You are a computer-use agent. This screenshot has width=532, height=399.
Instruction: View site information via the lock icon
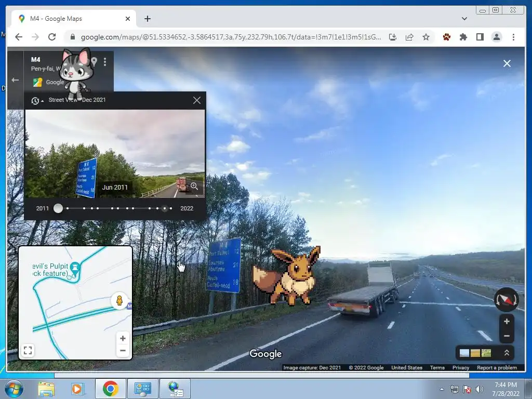coord(72,37)
